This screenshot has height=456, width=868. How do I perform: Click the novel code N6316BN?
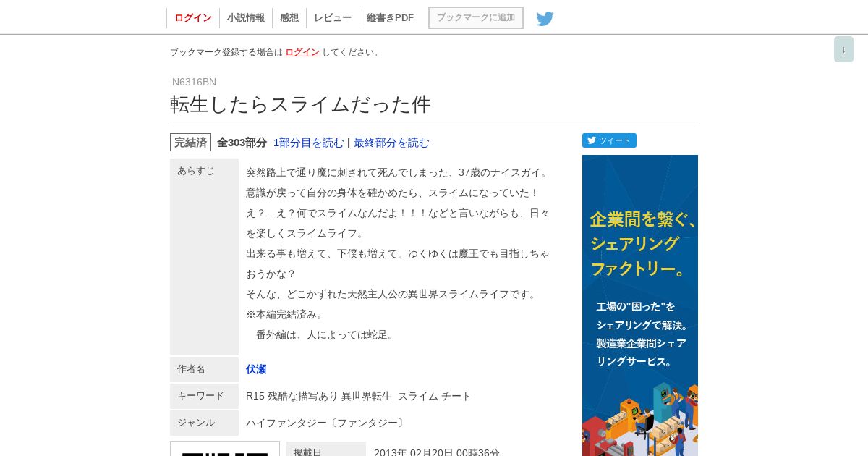pyautogui.click(x=194, y=82)
